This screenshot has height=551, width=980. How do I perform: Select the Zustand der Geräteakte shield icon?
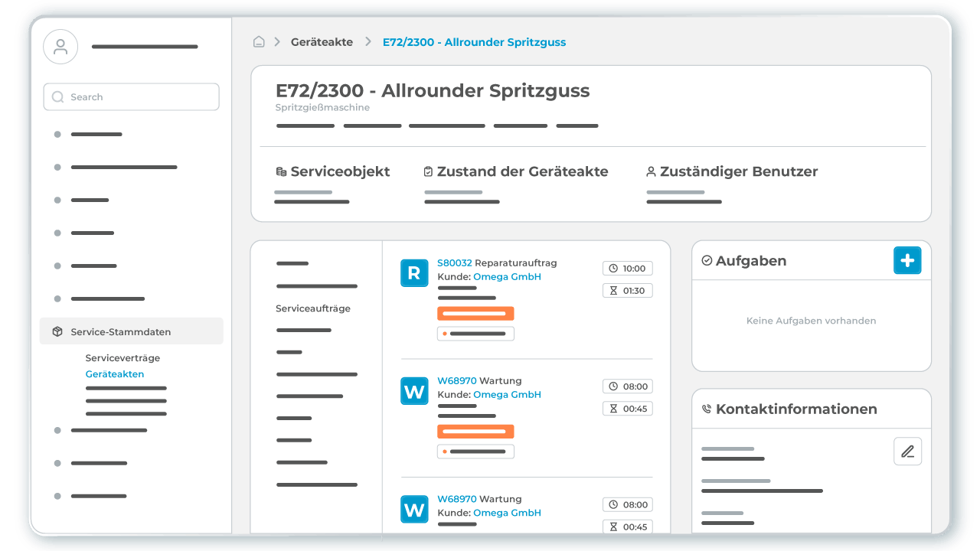(427, 171)
